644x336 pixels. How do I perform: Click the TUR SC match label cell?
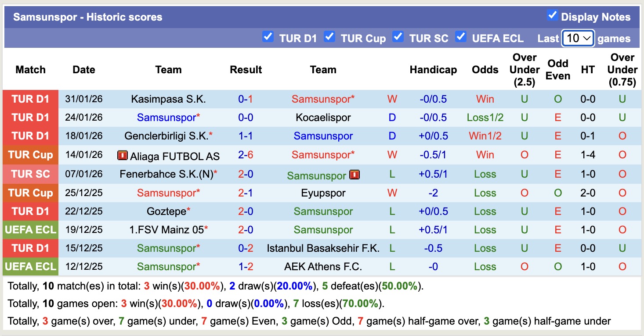pyautogui.click(x=31, y=174)
